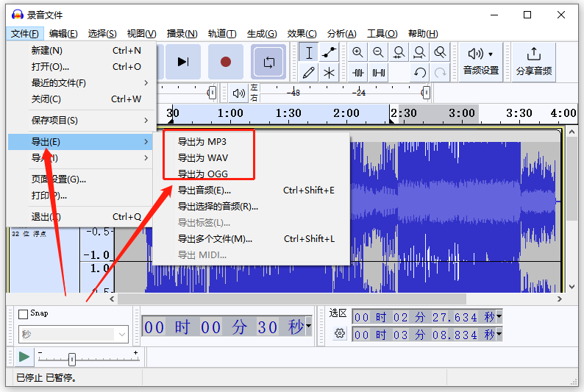Open the time display format dropdown arrow
The height and width of the screenshot is (392, 584).
pos(308,326)
